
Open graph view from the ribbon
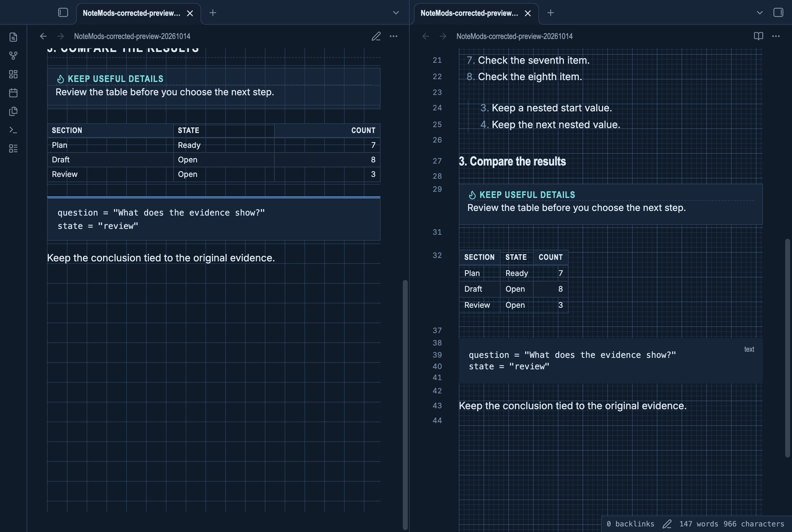click(x=13, y=56)
